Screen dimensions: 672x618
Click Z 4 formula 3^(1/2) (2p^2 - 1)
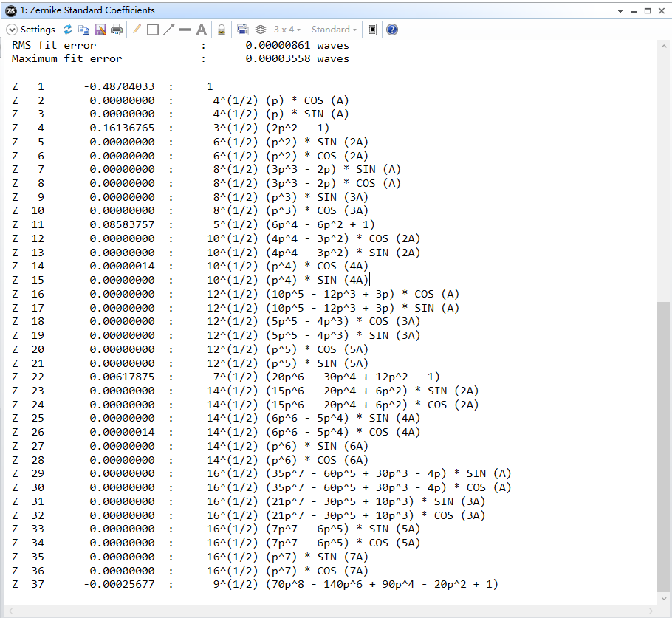click(x=271, y=128)
